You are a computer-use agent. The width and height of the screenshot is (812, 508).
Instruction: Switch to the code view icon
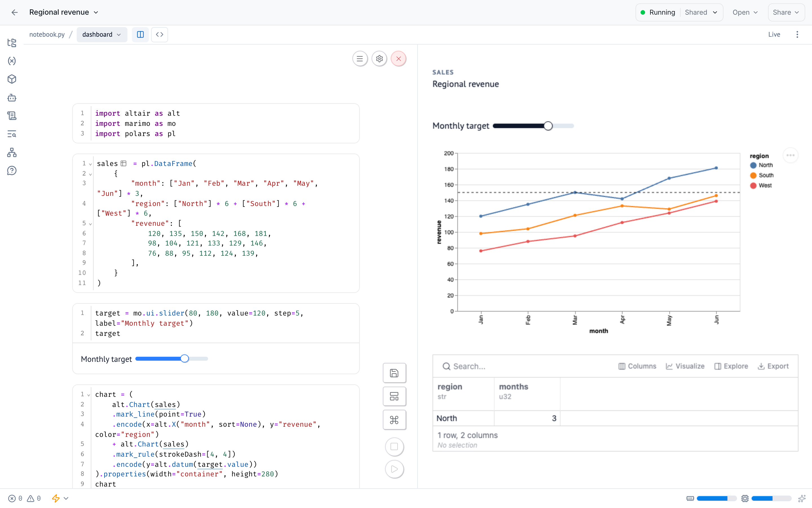tap(159, 35)
